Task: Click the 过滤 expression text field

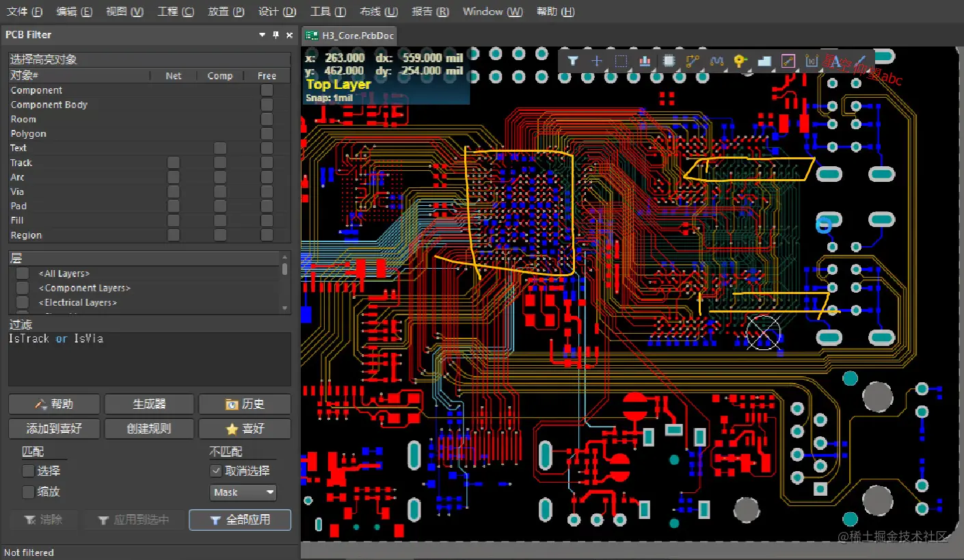Action: [149, 359]
